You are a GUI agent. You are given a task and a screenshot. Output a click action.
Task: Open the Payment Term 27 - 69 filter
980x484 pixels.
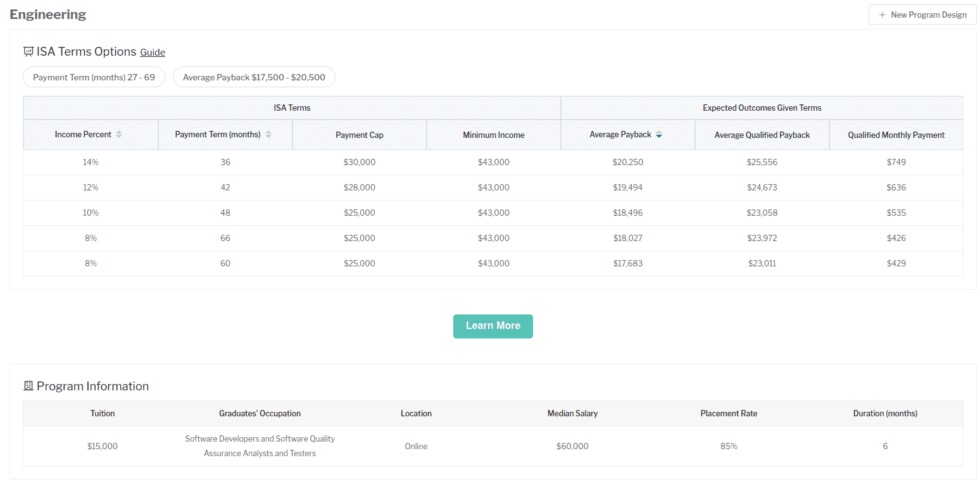click(94, 77)
